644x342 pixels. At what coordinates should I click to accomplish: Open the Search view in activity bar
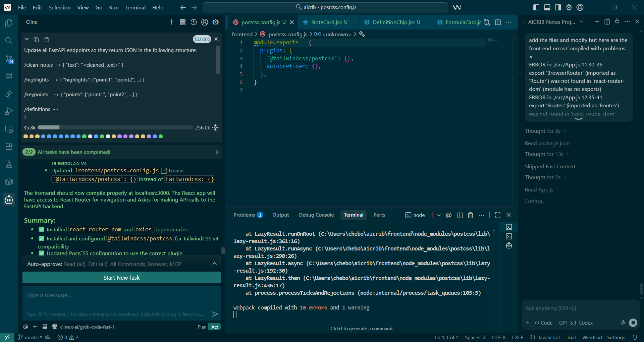(9, 41)
